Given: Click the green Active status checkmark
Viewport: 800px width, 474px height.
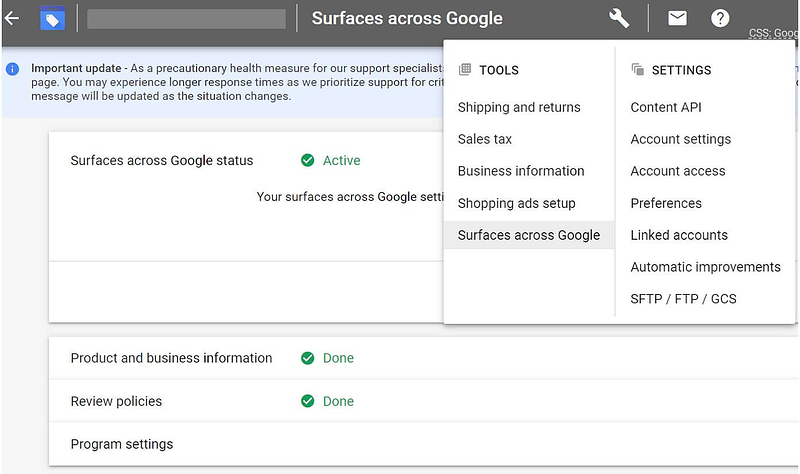Looking at the screenshot, I should pyautogui.click(x=308, y=160).
